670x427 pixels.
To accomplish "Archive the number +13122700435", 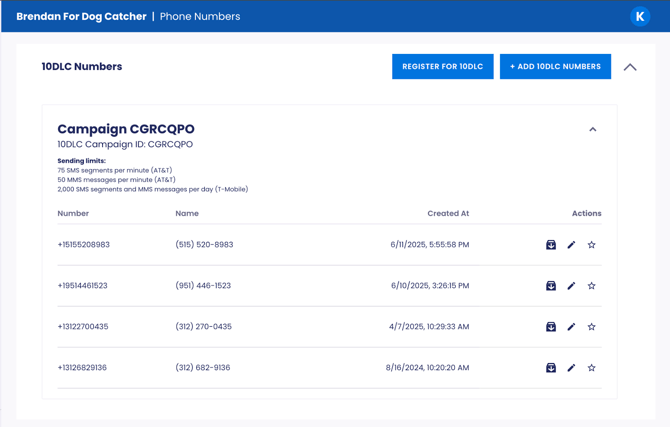I will click(x=551, y=327).
